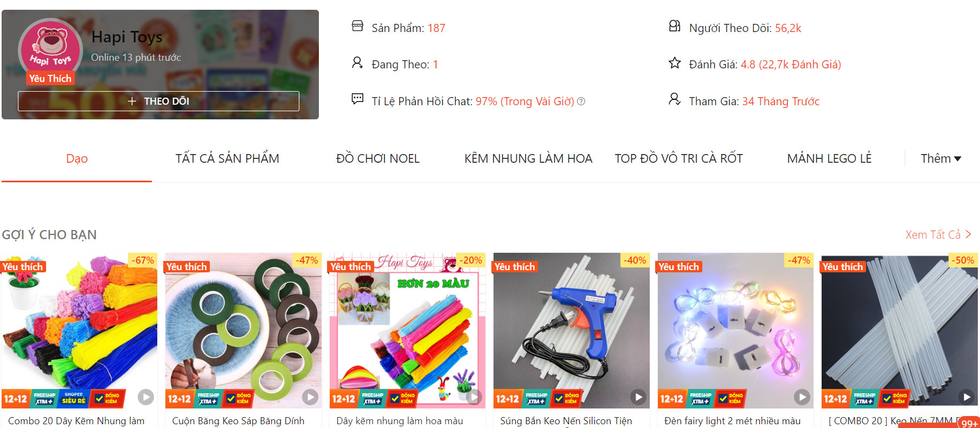Image resolution: width=980 pixels, height=428 pixels.
Task: Open the ĐỒ CHƠI NOEL tab
Action: 378,158
